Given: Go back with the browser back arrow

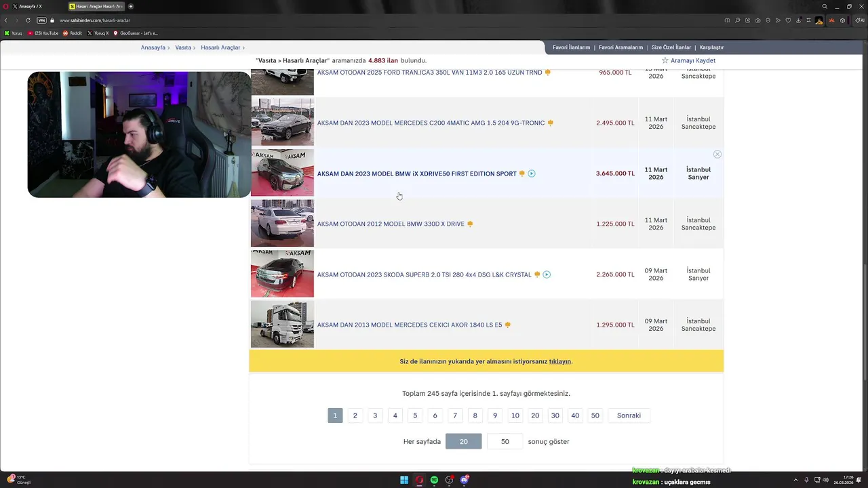Looking at the screenshot, I should tap(6, 20).
